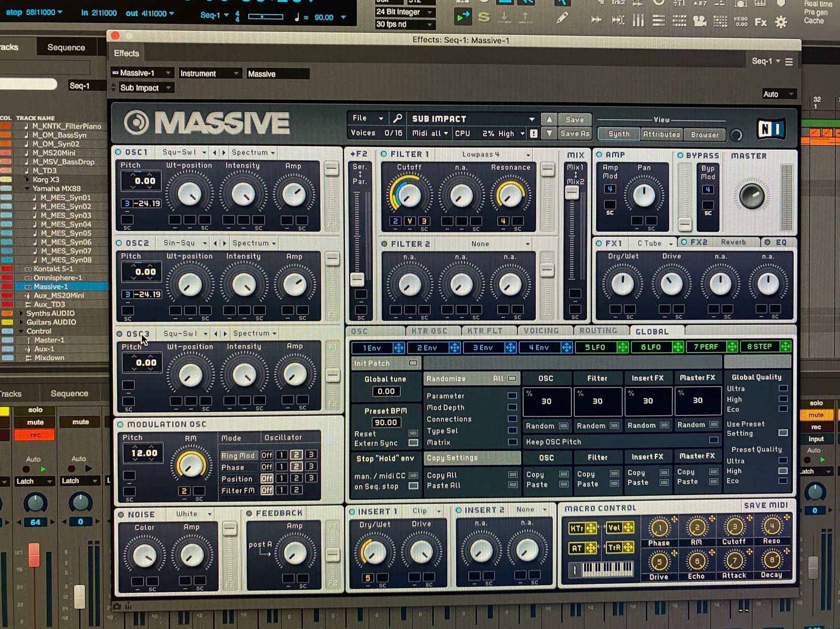
Task: Enable the Keep OSC Pitch checkbox
Action: click(x=713, y=440)
